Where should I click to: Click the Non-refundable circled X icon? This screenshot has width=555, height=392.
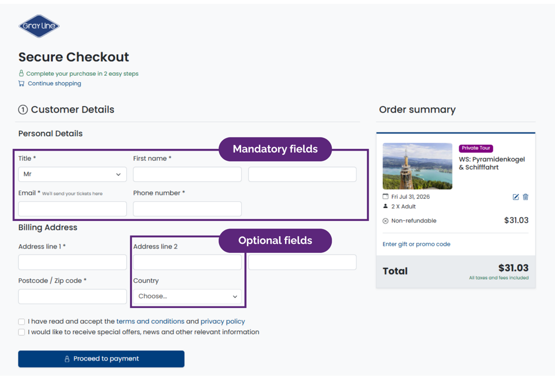tap(385, 221)
